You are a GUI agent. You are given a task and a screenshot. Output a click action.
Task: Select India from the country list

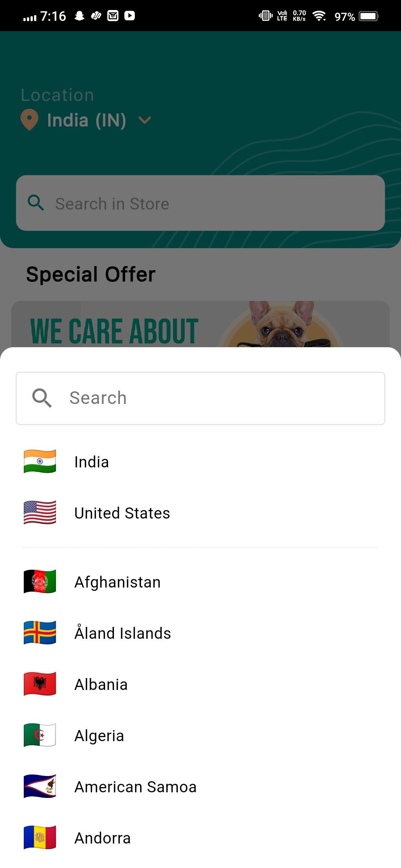coord(200,462)
